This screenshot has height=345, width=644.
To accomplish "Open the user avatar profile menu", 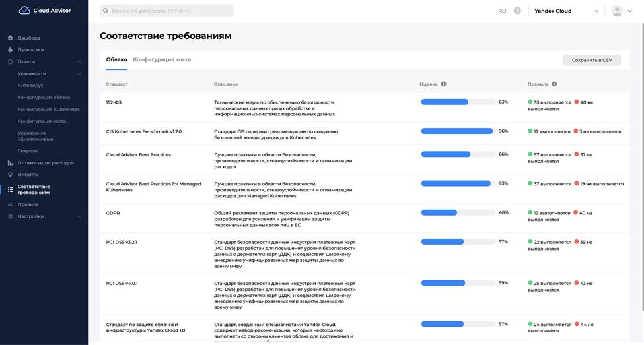I will point(618,11).
